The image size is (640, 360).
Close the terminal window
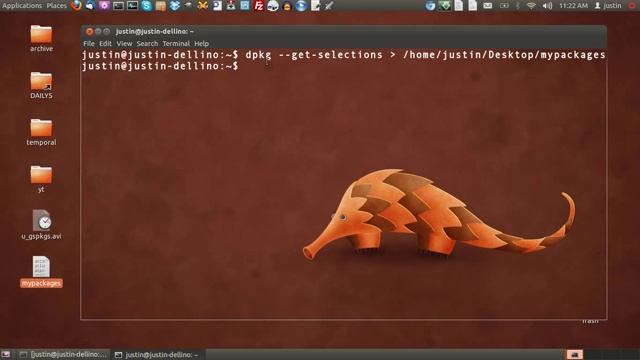[89, 31]
